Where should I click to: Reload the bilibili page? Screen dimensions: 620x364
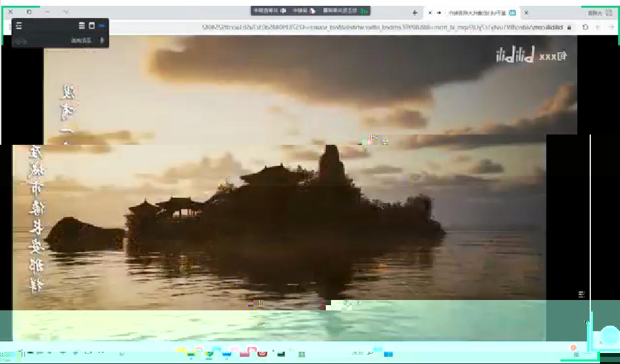click(585, 27)
